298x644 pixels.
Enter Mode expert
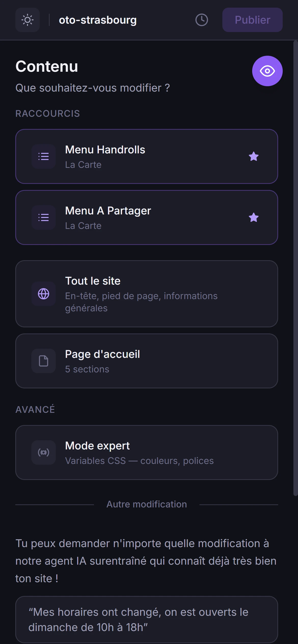tap(146, 452)
